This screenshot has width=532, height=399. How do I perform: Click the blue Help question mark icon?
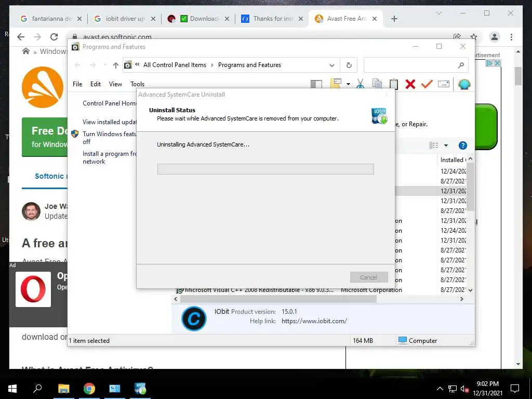click(462, 145)
